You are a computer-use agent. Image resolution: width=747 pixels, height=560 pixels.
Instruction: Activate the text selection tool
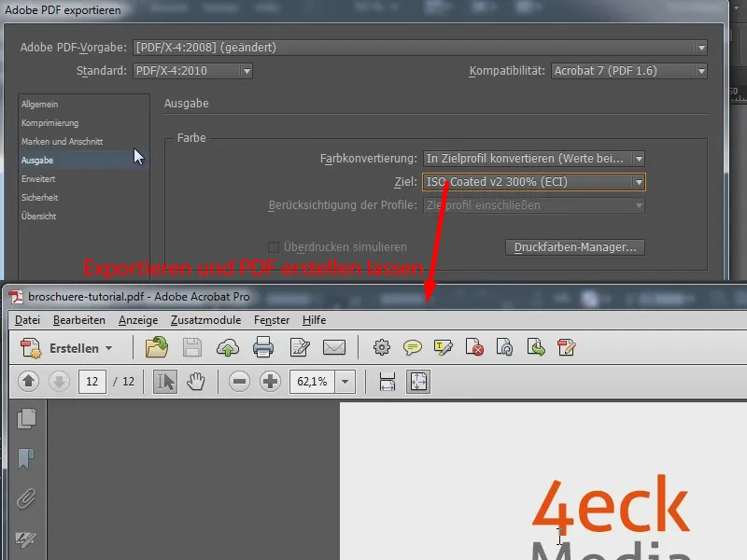pyautogui.click(x=165, y=382)
